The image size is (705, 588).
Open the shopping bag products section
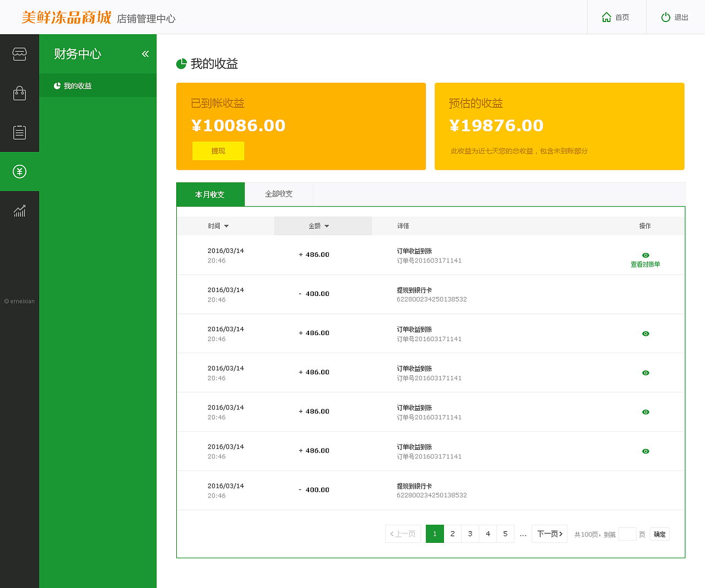19,93
